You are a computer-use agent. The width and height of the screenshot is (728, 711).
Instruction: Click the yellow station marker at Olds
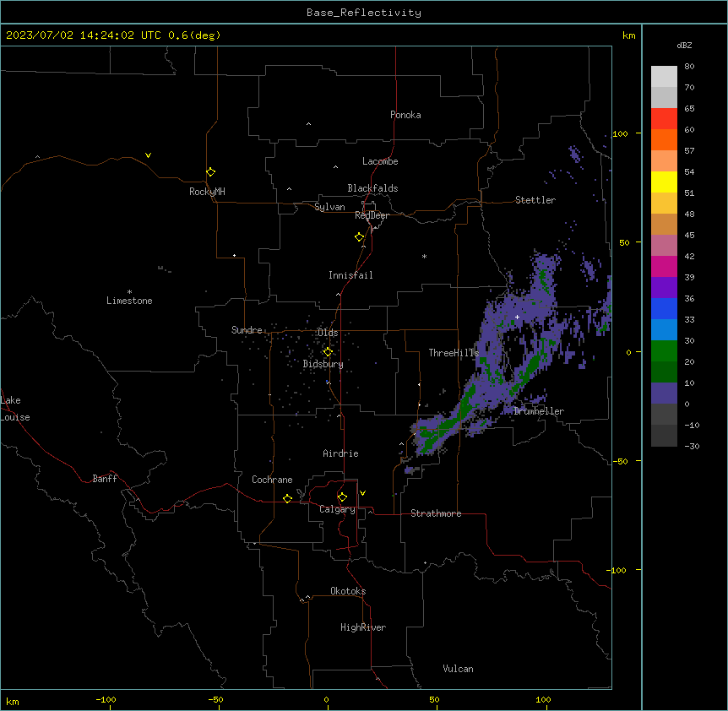tap(328, 352)
